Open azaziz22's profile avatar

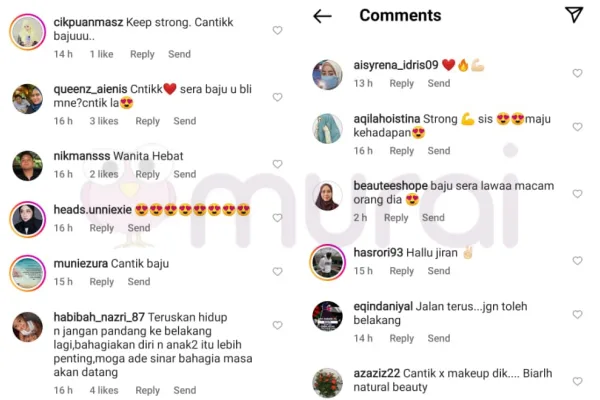328,383
